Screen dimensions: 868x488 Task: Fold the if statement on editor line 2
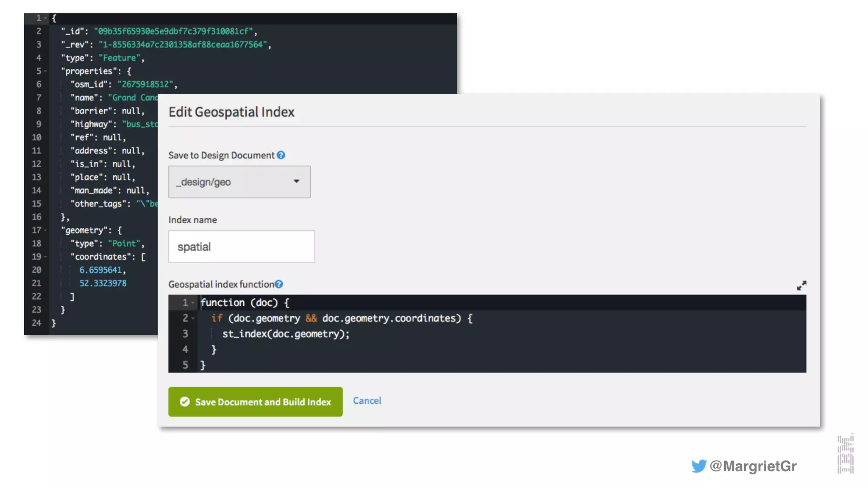tap(193, 318)
